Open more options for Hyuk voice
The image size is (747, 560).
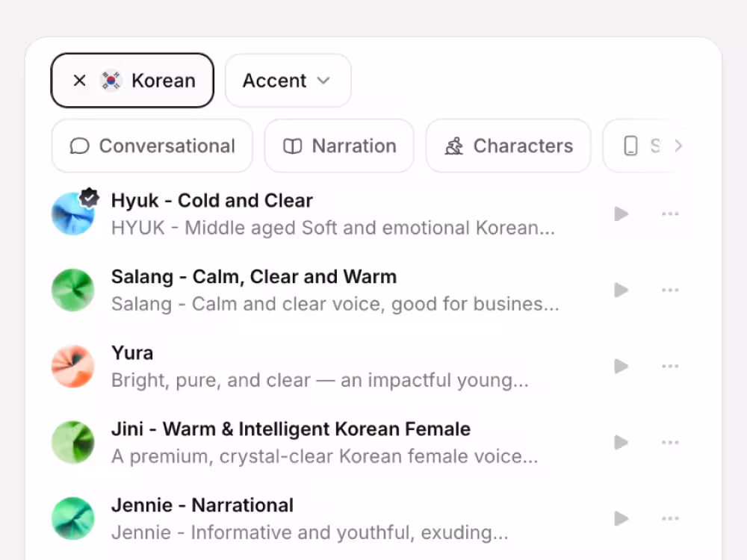click(670, 214)
